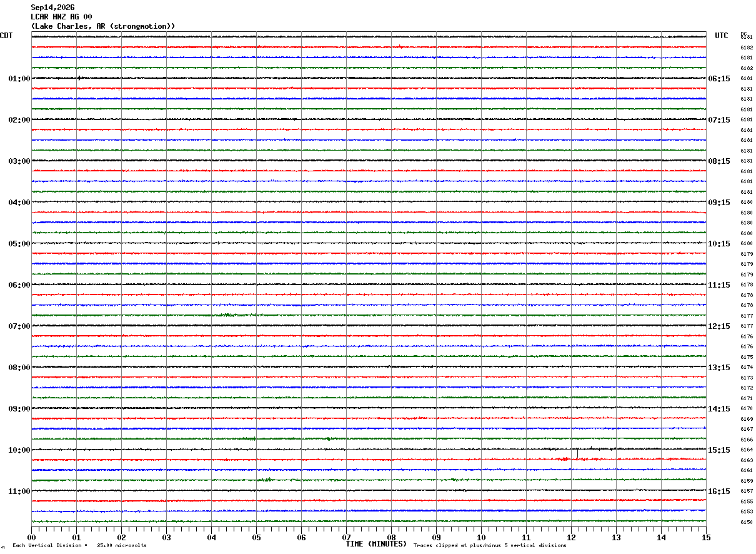This screenshot has width=756, height=554.
Task: Click the 06:15 UTC row label
Action: (719, 79)
